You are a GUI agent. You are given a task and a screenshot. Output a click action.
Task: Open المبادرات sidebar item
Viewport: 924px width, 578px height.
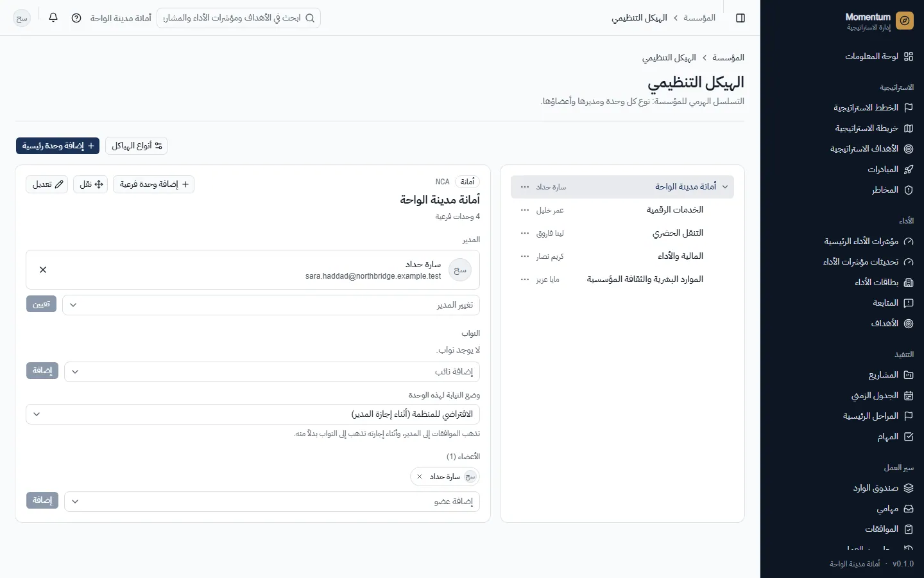890,170
